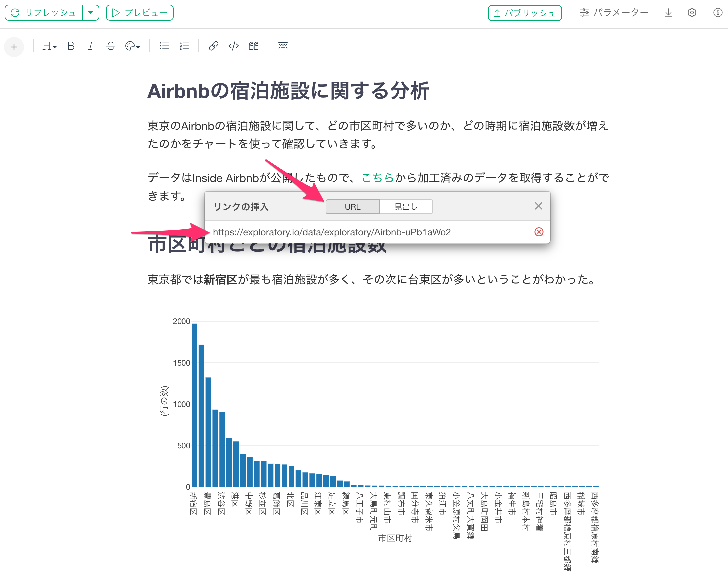Viewport: 728px width, 575px height.
Task: Open the パラメーター panel
Action: (614, 13)
